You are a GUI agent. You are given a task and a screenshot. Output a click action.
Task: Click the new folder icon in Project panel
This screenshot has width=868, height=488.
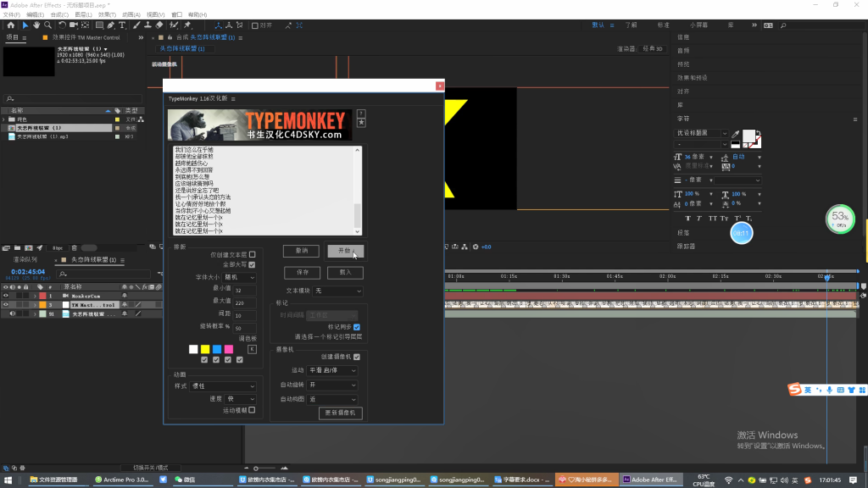[x=17, y=248]
